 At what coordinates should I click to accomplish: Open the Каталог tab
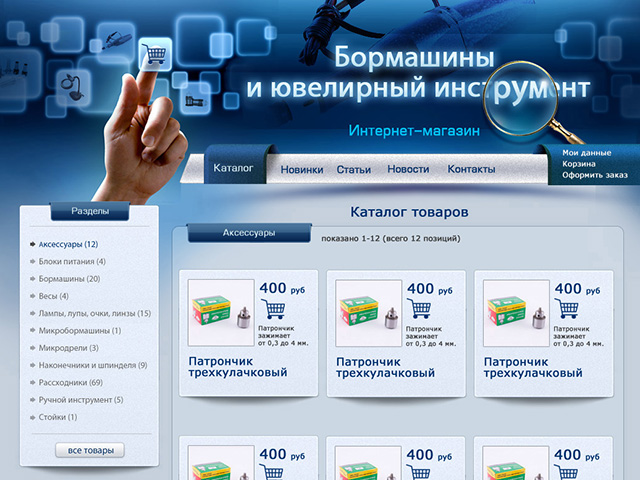point(233,168)
